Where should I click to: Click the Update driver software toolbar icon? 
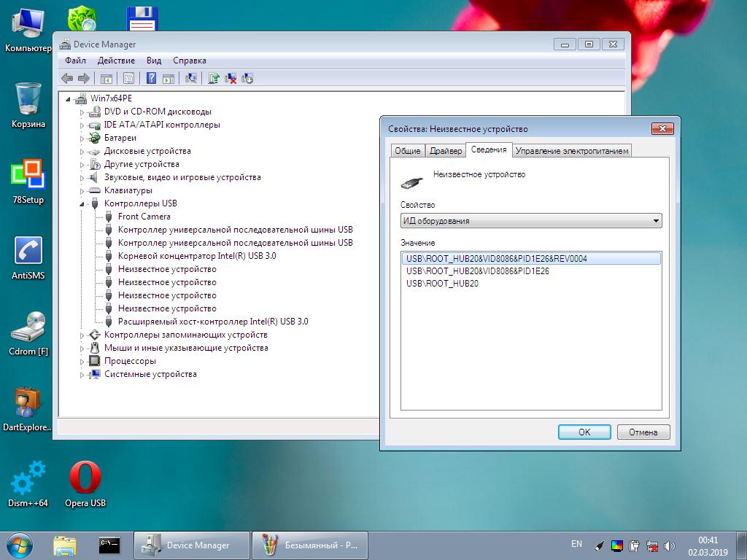[214, 78]
